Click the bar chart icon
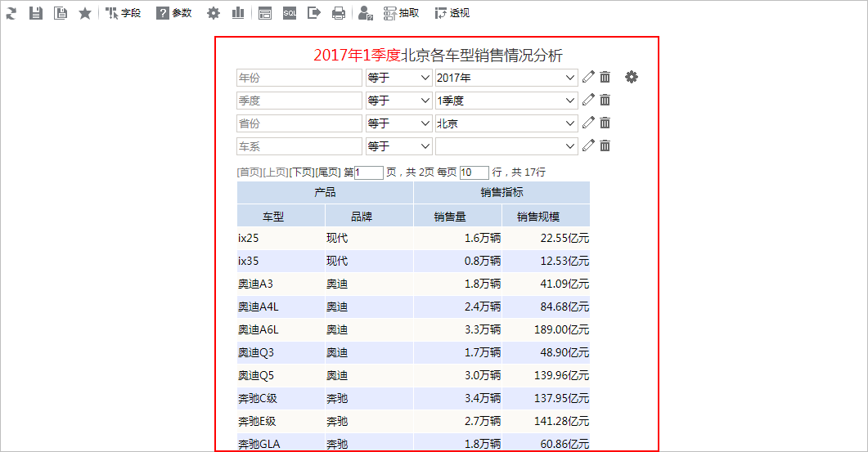868x452 pixels. pos(238,13)
